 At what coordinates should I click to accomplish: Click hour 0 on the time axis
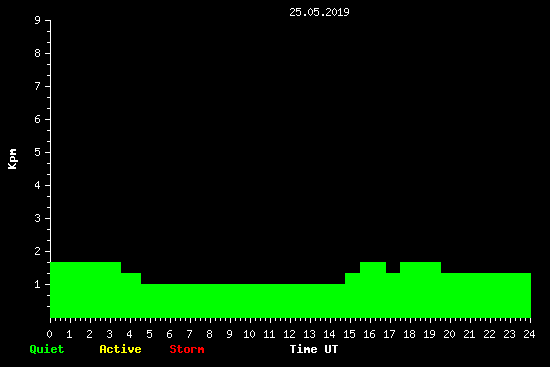click(49, 334)
